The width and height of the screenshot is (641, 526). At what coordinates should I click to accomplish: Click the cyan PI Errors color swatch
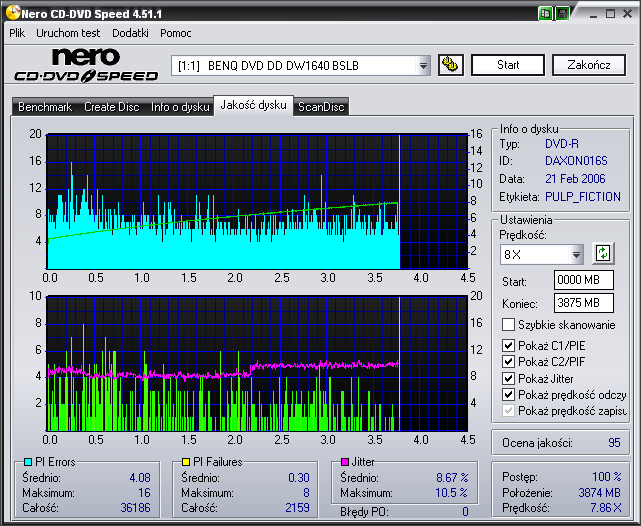(28, 462)
